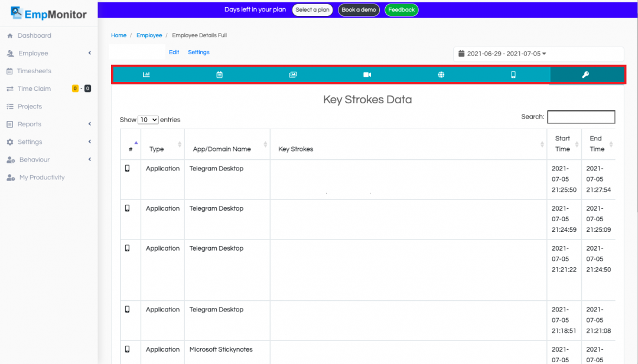Click the green Feedback button
Viewport: 638px width, 364px height.
pyautogui.click(x=401, y=10)
